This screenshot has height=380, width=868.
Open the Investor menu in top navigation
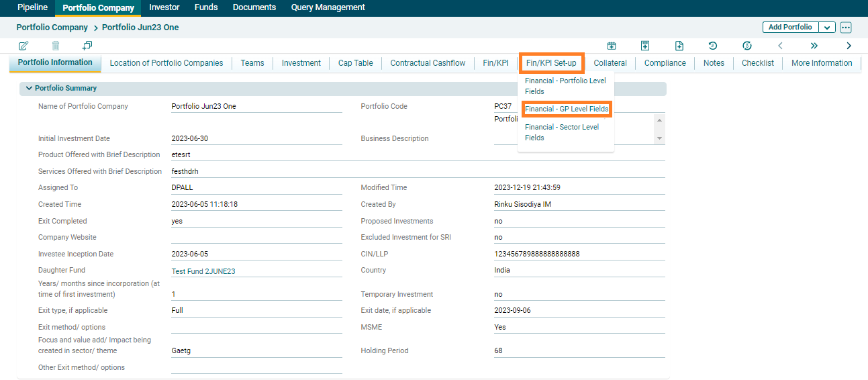(164, 7)
